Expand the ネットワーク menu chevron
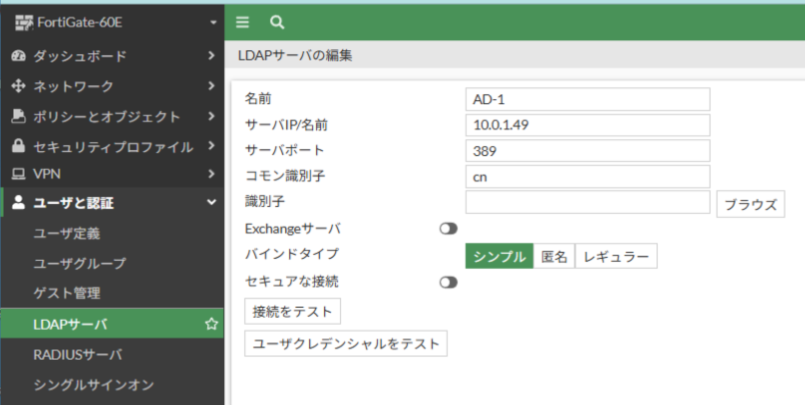Screen dimensions: 805x405 [x=211, y=86]
